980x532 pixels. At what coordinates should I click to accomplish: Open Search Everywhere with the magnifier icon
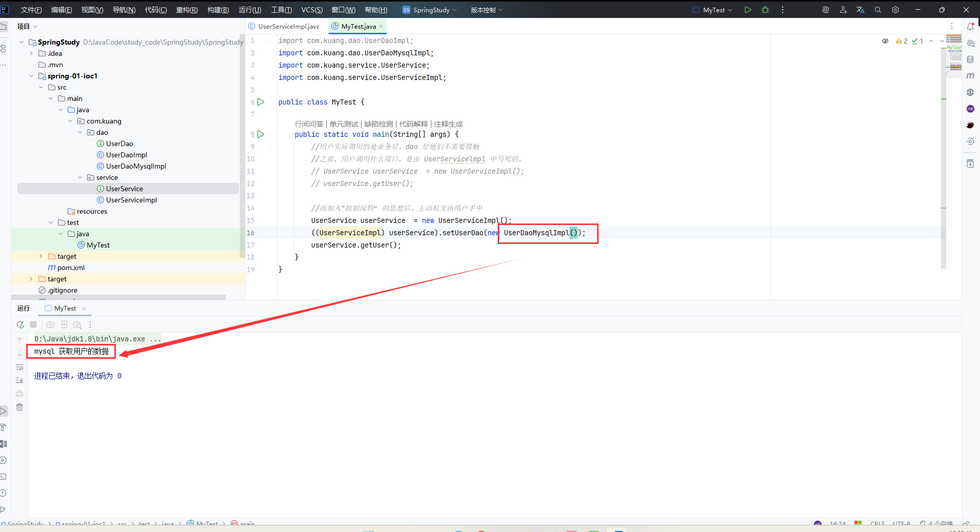[x=878, y=10]
